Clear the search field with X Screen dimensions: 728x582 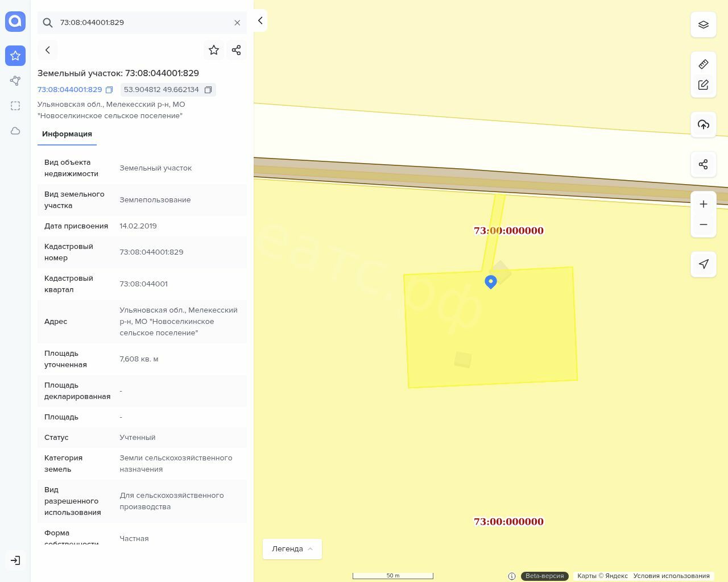coord(237,23)
